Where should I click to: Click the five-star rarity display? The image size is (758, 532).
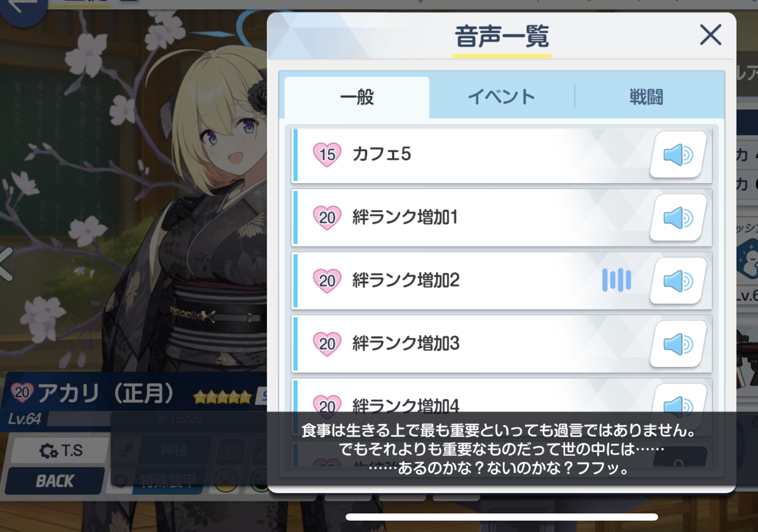point(223,396)
